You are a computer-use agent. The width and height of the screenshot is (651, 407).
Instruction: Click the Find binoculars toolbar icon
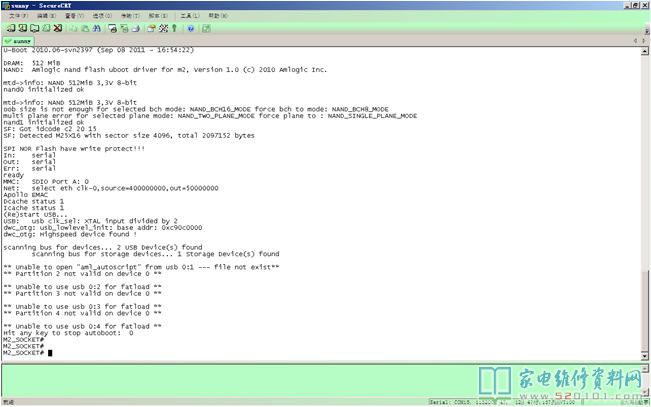(x=97, y=28)
